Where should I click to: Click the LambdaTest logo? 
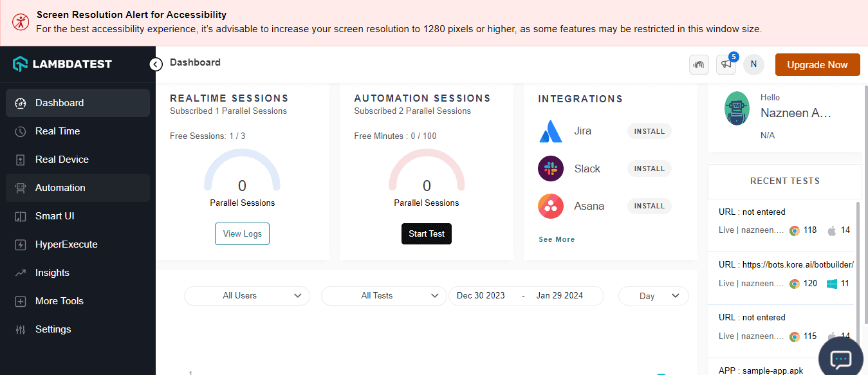[x=61, y=64]
